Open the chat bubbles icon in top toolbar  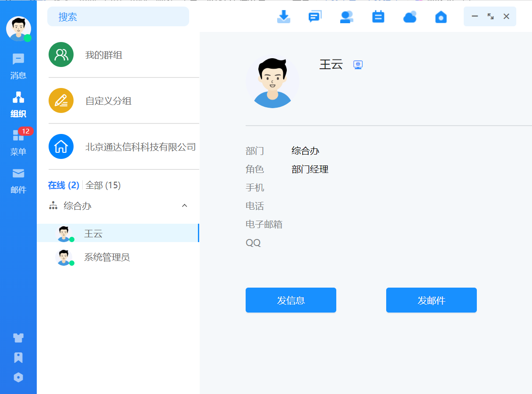coord(315,17)
